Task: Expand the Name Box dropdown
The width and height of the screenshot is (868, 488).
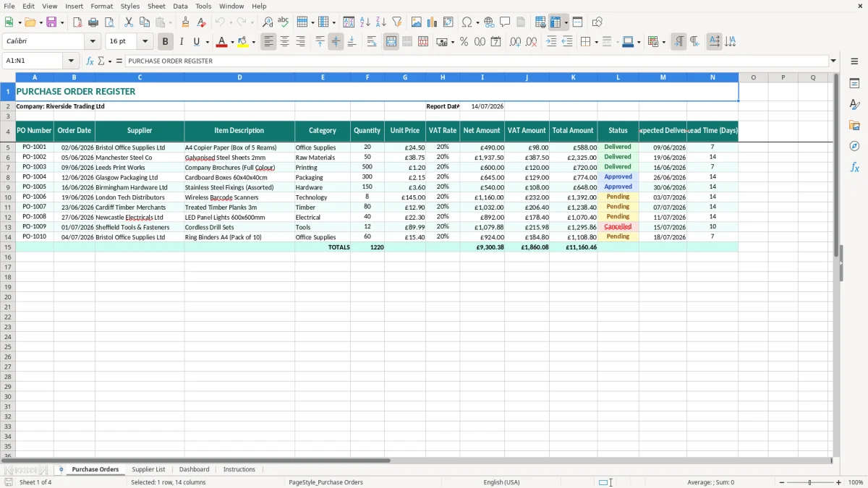Action: tap(71, 61)
